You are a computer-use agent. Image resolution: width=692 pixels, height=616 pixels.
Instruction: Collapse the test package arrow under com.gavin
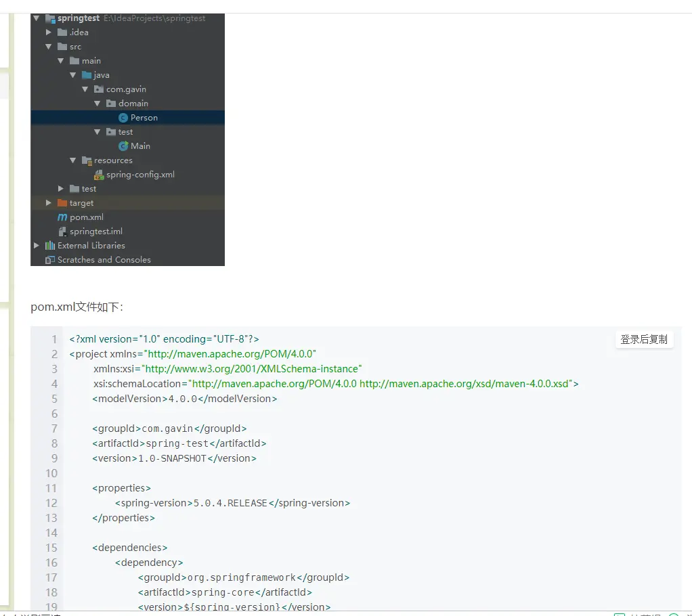(97, 132)
